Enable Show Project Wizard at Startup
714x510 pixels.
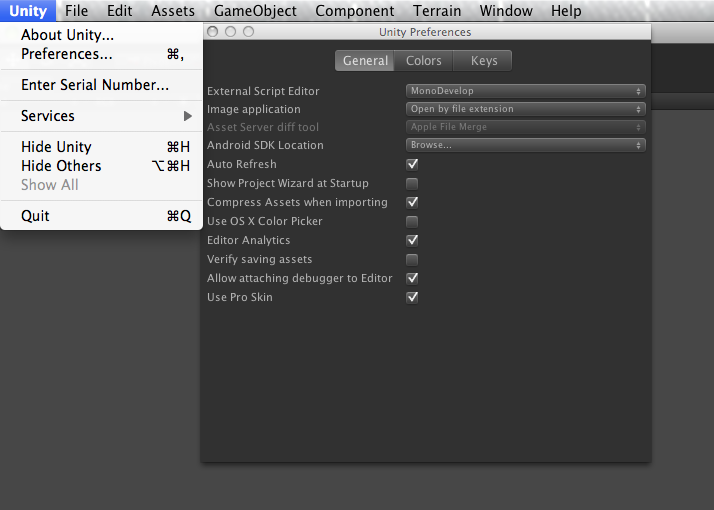pos(412,184)
